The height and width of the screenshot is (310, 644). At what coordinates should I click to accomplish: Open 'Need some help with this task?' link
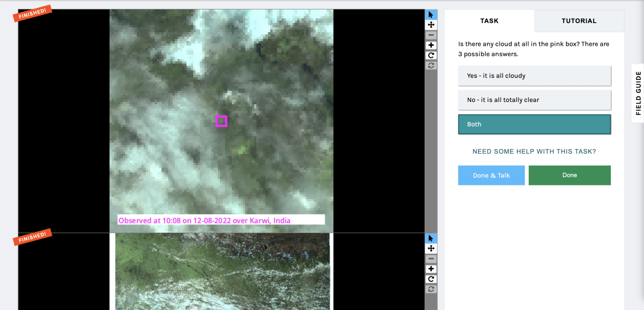[534, 151]
